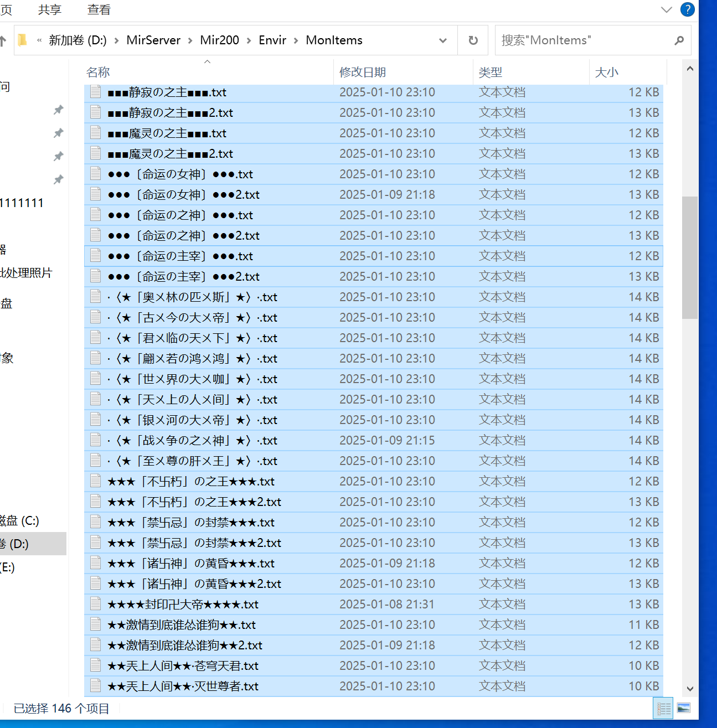This screenshot has width=717, height=728.
Task: Navigate to MirServer in the breadcrumb
Action: (x=153, y=40)
